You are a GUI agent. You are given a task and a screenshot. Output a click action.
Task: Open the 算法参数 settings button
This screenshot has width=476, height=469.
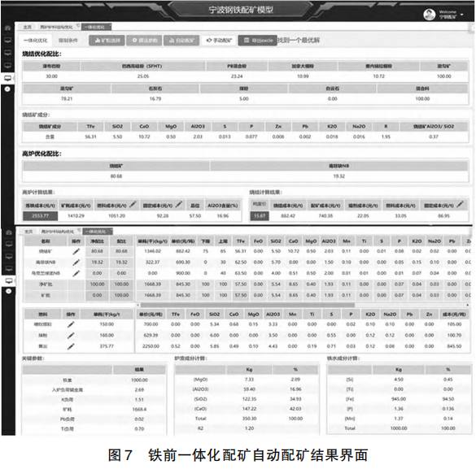tap(144, 41)
